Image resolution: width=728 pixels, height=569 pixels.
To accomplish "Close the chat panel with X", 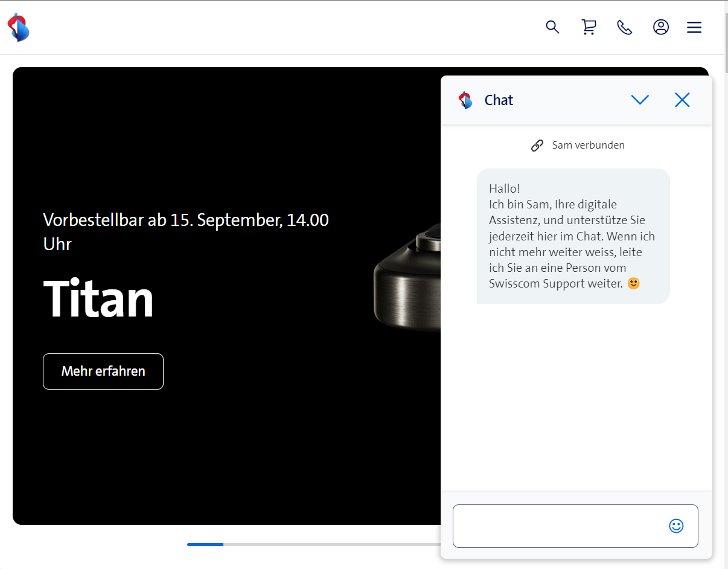I will click(x=682, y=100).
